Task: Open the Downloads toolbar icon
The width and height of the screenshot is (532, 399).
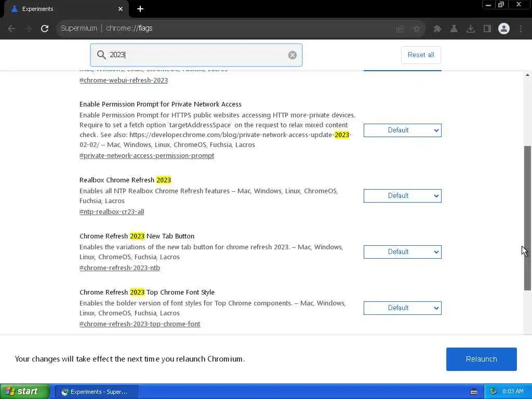Action: (471, 29)
